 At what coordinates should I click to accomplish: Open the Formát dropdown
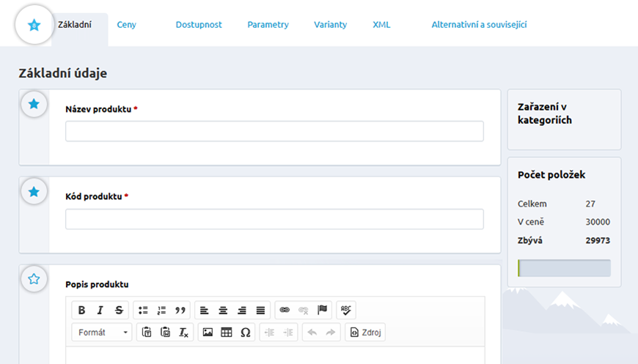(x=102, y=333)
